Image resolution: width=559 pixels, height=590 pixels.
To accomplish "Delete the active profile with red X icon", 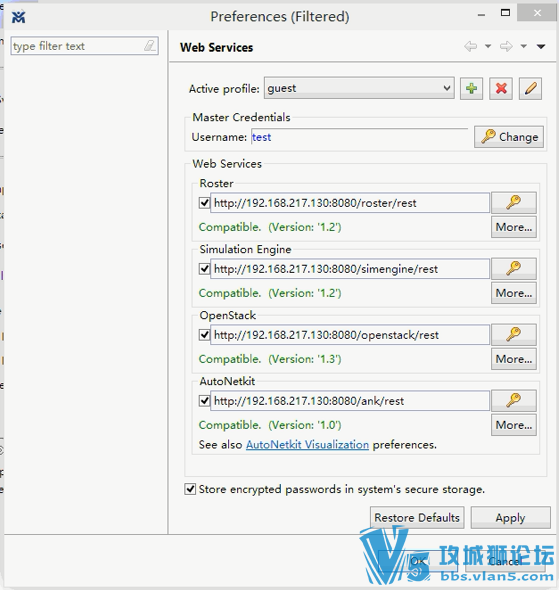I will pyautogui.click(x=501, y=89).
